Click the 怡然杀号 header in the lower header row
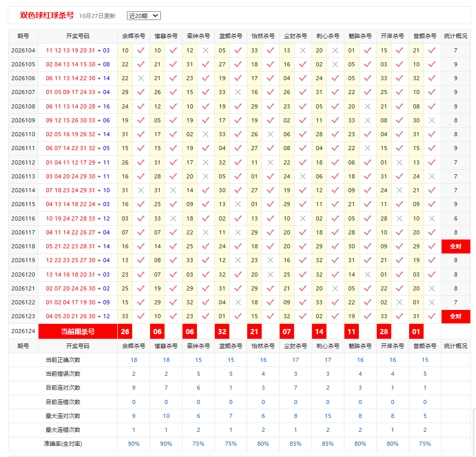This screenshot has width=476, height=457. coord(263,346)
